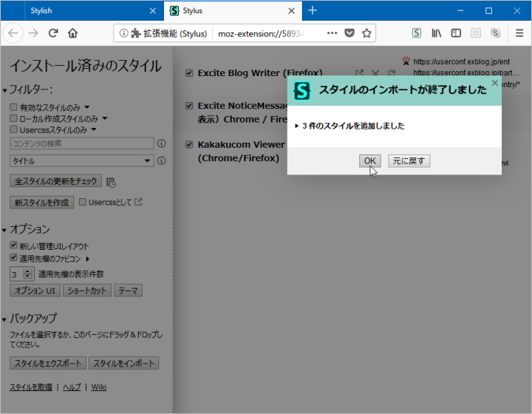
Task: Open a new browser tab
Action: point(313,10)
